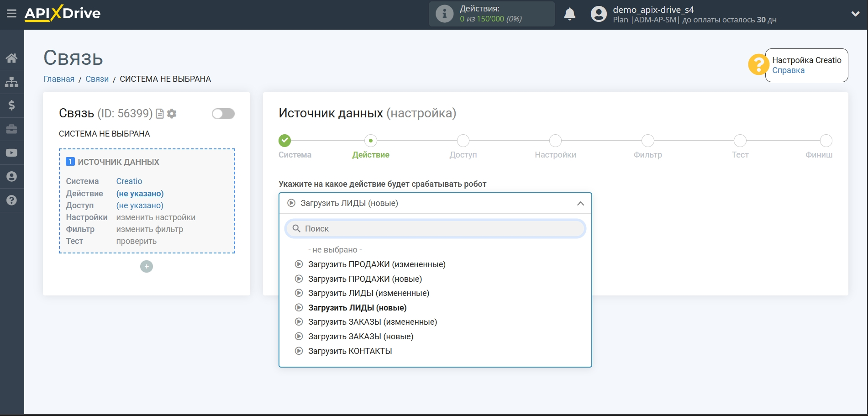
Task: Open the video tutorials YouTube icon
Action: (x=11, y=153)
